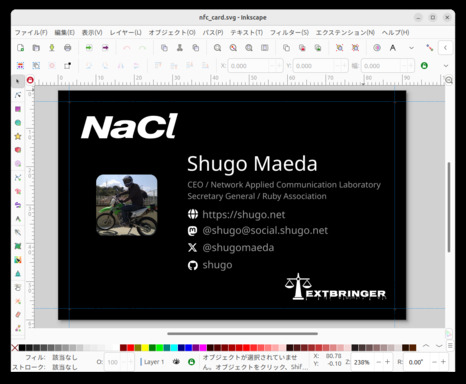Image resolution: width=466 pixels, height=384 pixels.
Task: Select the Mesh gradient tool
Action: (18, 246)
